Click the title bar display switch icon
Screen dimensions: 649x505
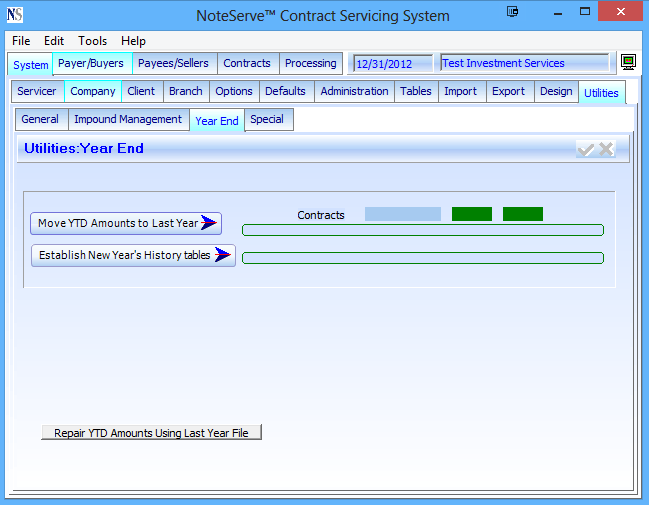(x=513, y=13)
